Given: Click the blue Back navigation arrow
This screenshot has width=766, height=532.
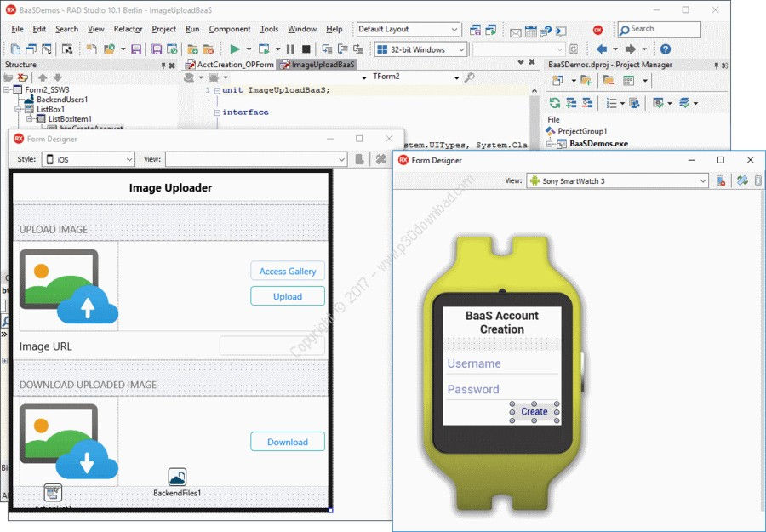Looking at the screenshot, I should tap(602, 49).
